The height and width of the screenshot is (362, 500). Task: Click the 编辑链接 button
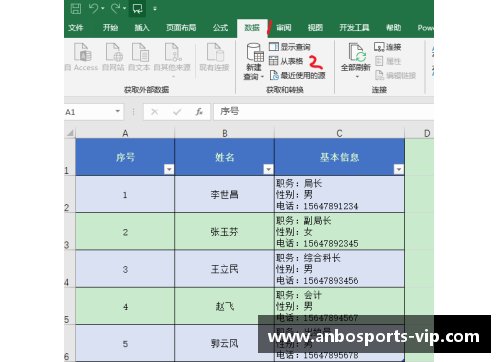[x=396, y=76]
